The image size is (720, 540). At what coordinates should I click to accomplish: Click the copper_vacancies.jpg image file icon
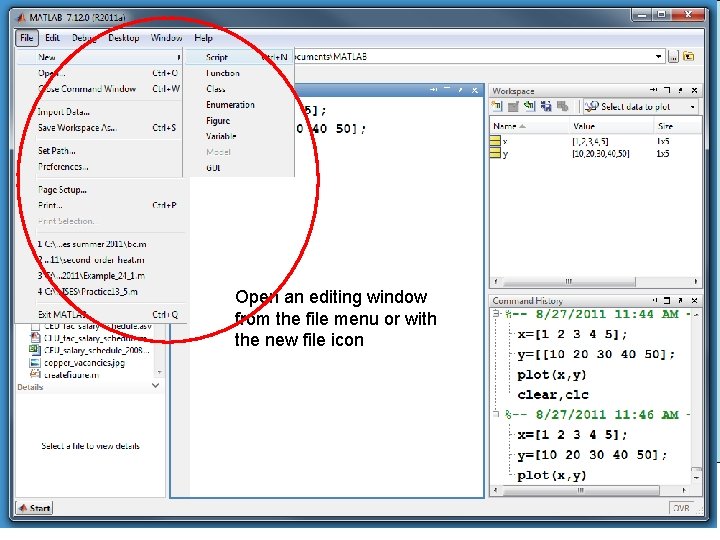pyautogui.click(x=35, y=363)
